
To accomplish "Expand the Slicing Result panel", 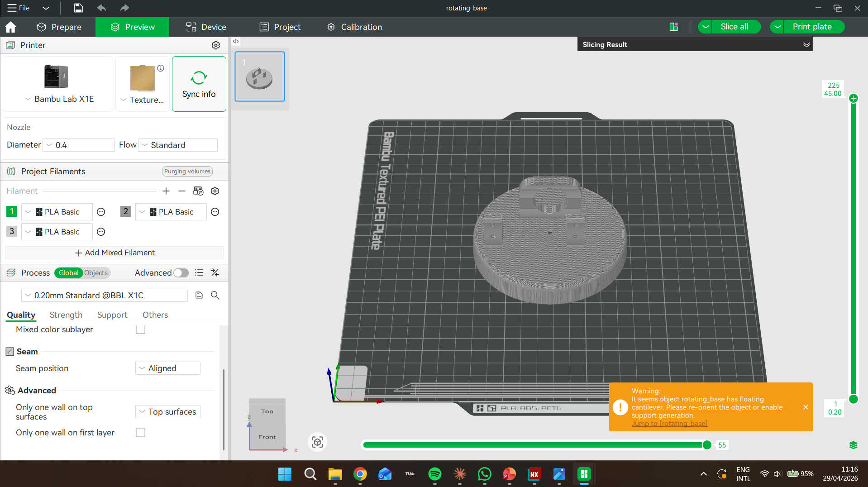I will [x=806, y=44].
